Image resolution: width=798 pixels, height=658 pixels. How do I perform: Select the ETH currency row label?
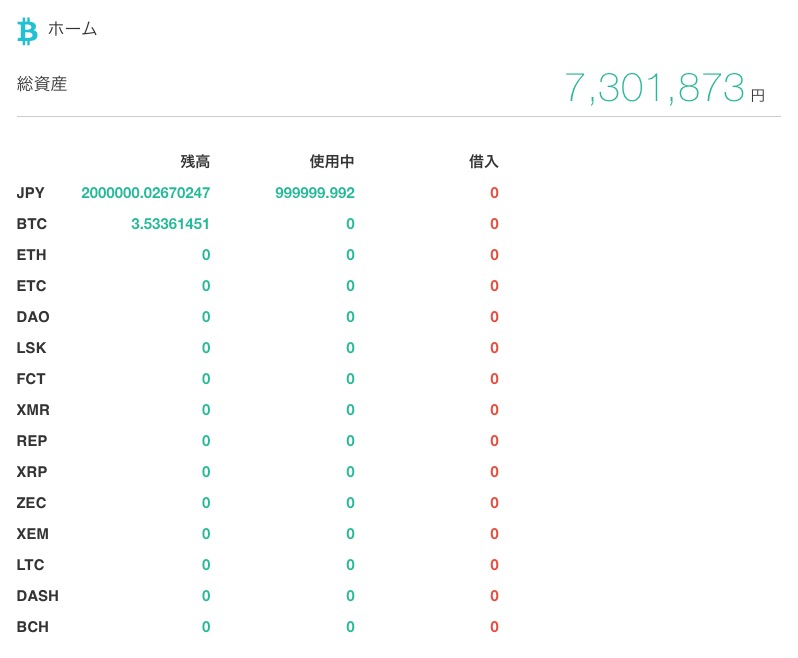tap(32, 255)
